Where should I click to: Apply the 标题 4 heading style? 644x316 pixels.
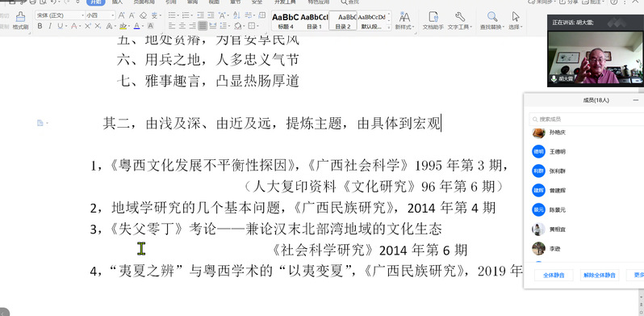286,20
